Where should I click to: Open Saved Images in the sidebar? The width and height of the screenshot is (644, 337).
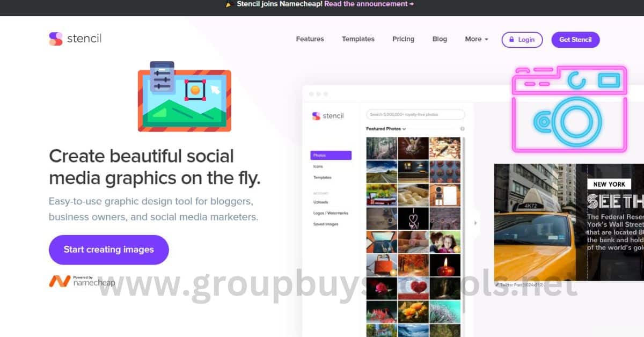(326, 224)
